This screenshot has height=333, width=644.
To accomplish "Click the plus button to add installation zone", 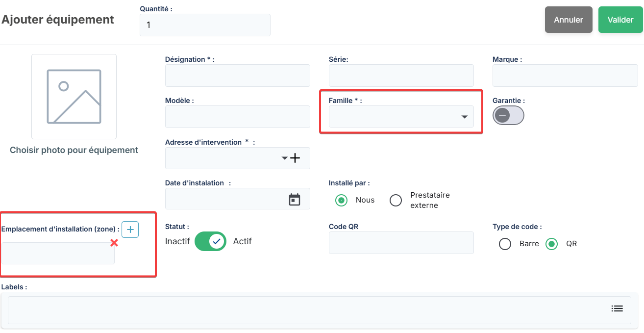I will tap(130, 230).
